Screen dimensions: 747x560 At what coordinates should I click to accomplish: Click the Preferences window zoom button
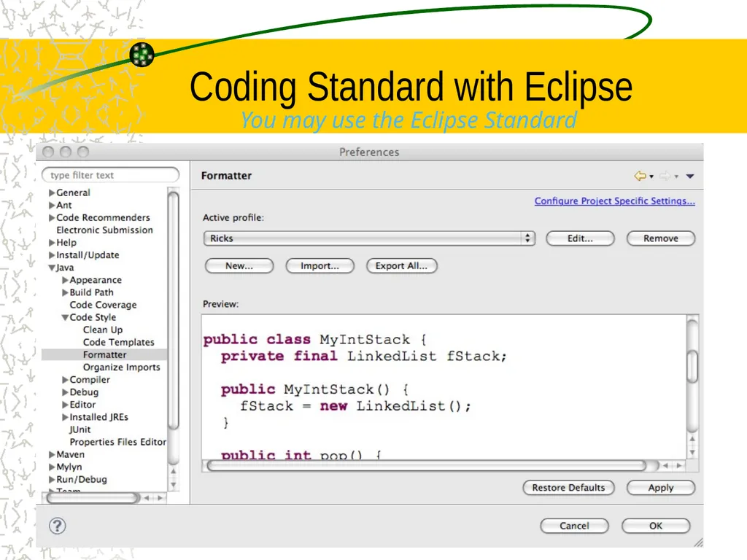pyautogui.click(x=83, y=152)
